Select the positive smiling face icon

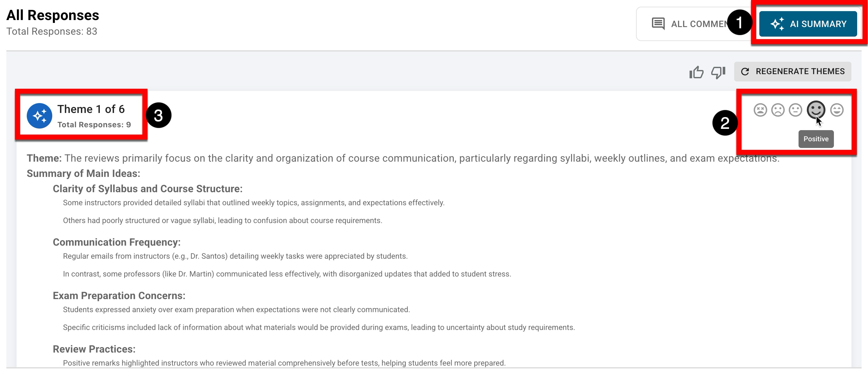point(816,109)
